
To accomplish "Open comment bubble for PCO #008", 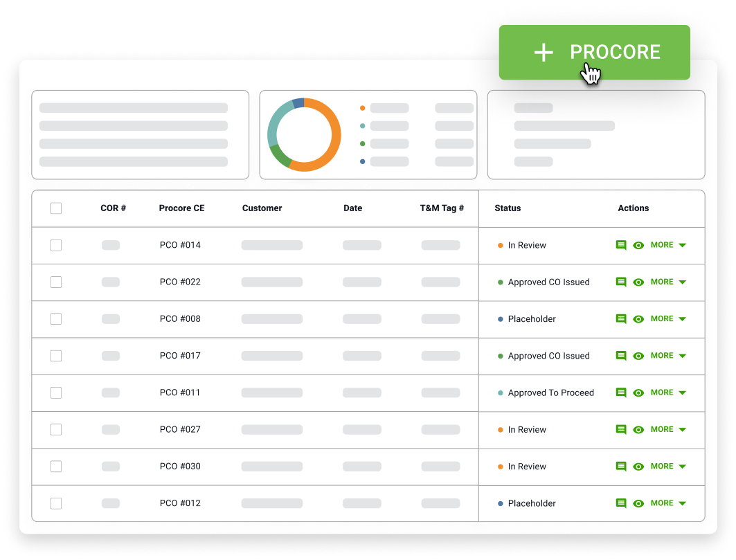I will pyautogui.click(x=621, y=319).
